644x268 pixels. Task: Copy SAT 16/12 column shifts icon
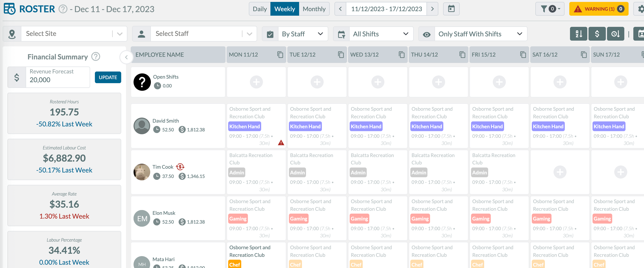(584, 55)
